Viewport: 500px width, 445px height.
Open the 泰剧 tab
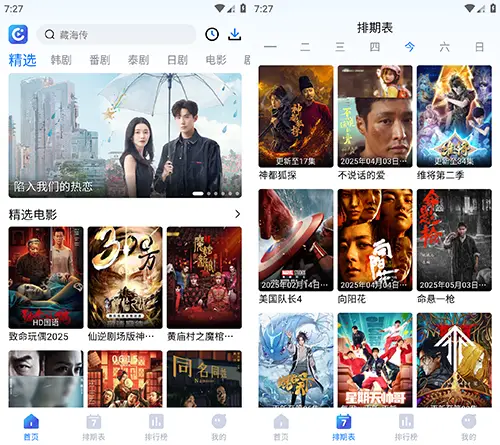point(138,60)
